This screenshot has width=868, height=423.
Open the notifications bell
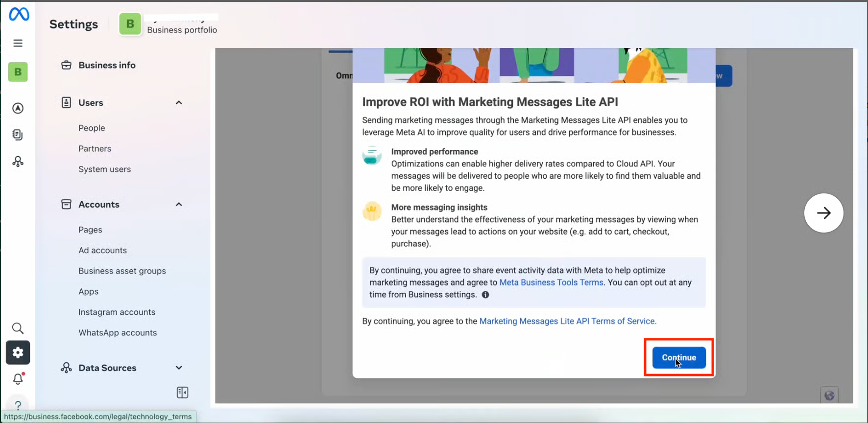(x=18, y=378)
